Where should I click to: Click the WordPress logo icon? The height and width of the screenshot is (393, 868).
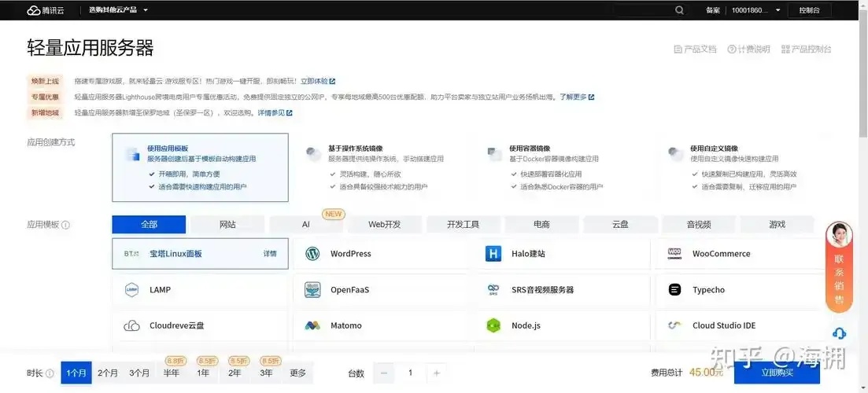tap(312, 254)
